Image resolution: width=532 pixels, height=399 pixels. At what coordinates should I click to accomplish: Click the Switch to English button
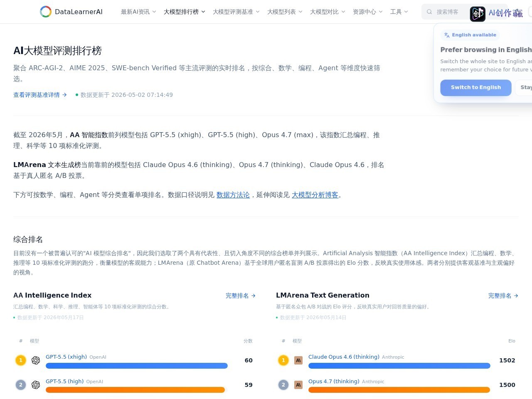476,87
